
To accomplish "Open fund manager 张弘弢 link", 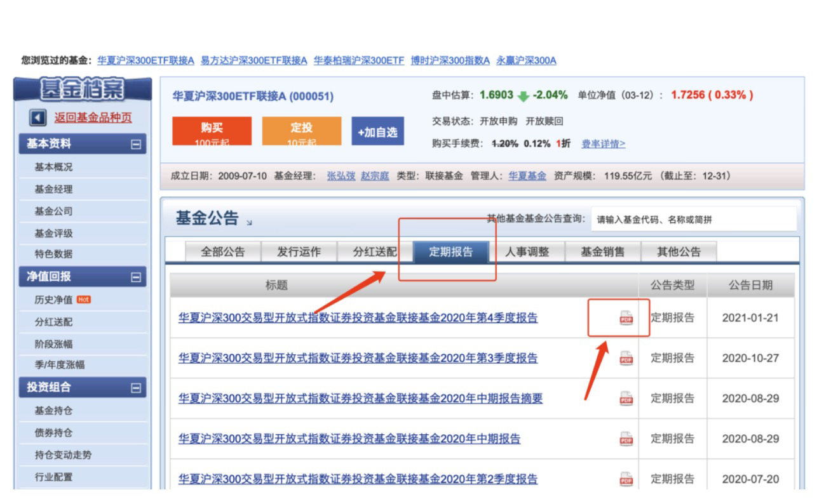I will tap(341, 176).
